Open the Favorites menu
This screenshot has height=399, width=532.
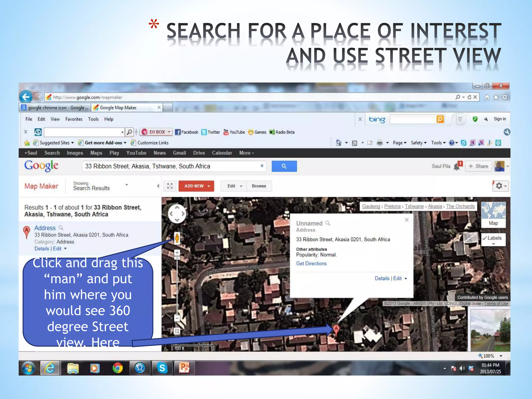click(x=74, y=119)
